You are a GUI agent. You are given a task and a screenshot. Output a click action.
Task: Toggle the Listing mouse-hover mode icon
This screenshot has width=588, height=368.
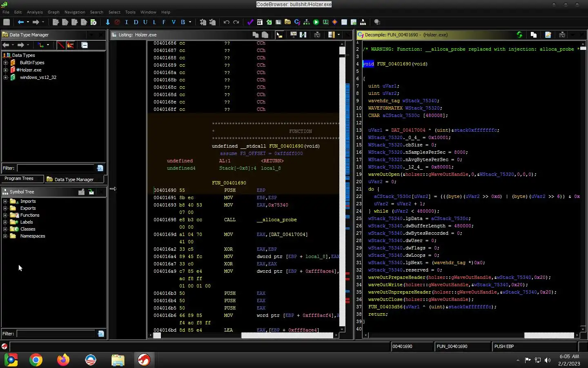[280, 35]
